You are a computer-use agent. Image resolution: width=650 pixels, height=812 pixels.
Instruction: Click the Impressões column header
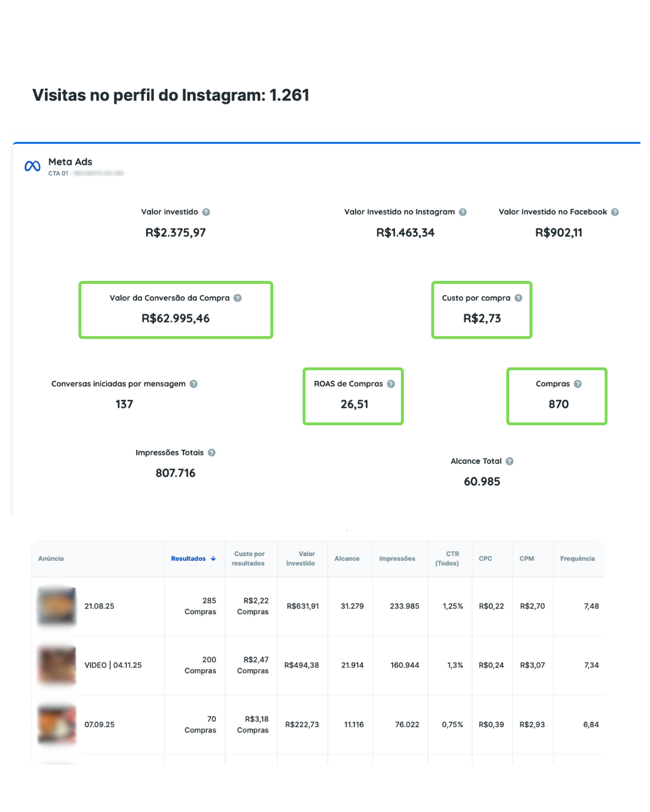pyautogui.click(x=397, y=559)
